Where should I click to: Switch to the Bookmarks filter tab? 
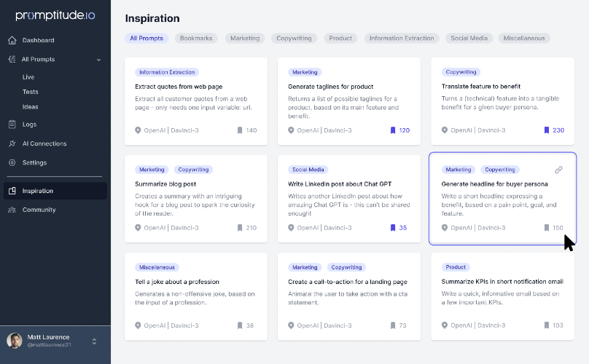[x=196, y=39]
